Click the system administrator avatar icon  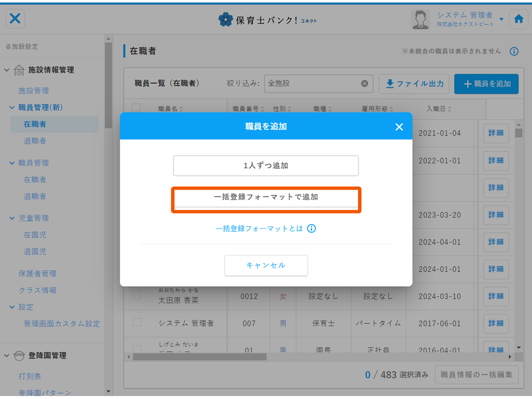pos(420,19)
